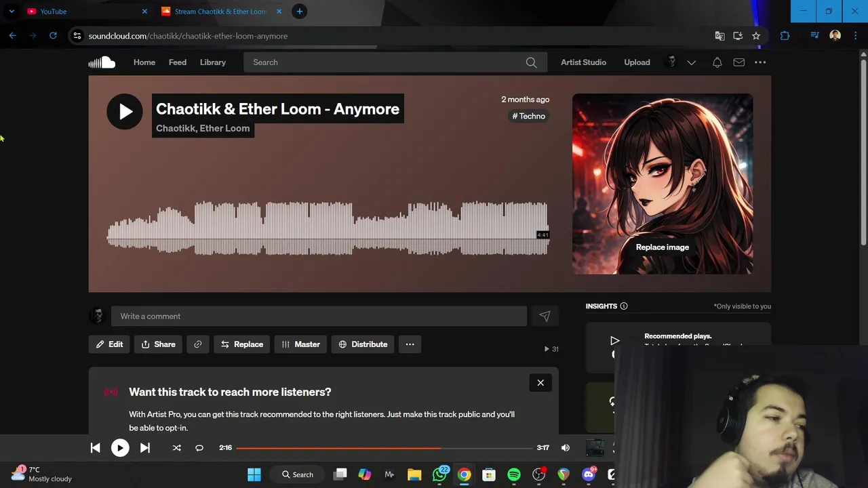The height and width of the screenshot is (488, 868).
Task: Open Chrome media controls icon
Action: [x=815, y=36]
